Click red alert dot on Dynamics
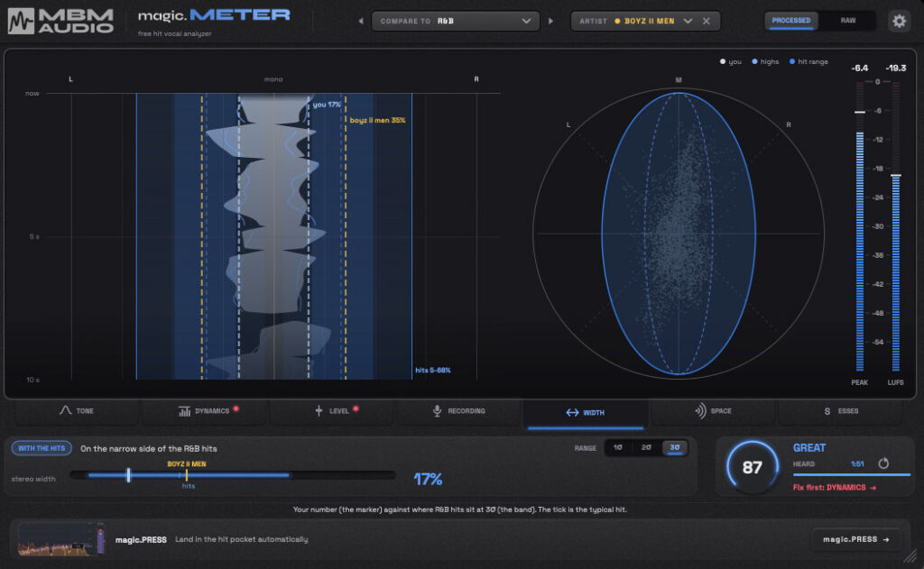 tap(236, 408)
